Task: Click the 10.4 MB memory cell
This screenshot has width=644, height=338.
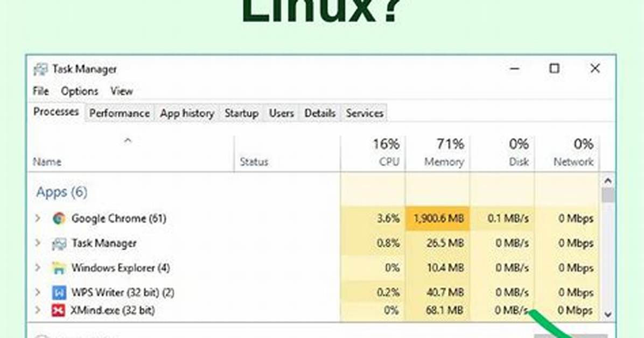Action: [437, 268]
